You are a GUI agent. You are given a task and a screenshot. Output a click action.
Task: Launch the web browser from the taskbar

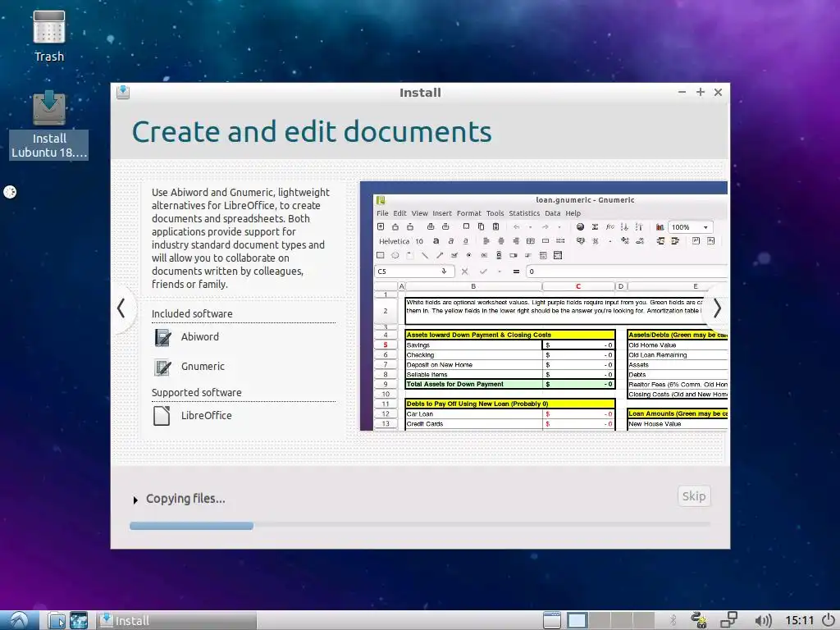(79, 620)
